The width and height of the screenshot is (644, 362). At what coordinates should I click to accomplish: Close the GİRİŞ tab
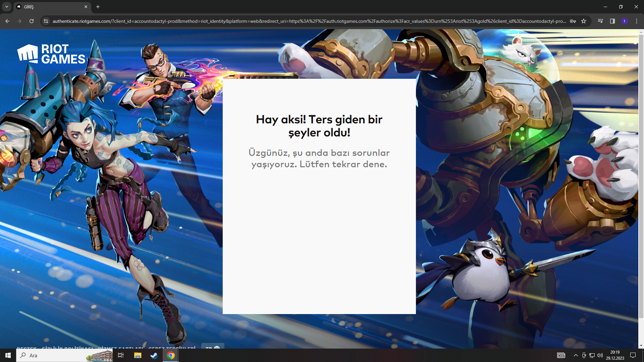[86, 7]
